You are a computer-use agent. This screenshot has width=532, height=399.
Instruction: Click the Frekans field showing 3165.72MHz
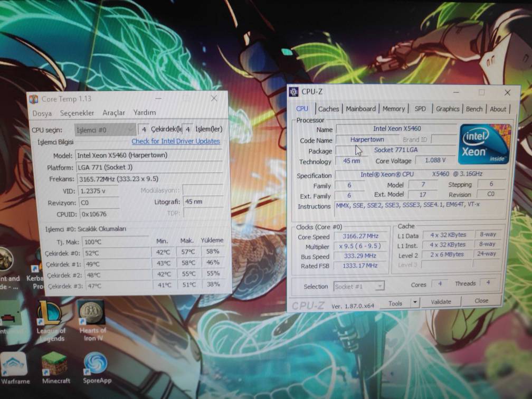tap(150, 179)
